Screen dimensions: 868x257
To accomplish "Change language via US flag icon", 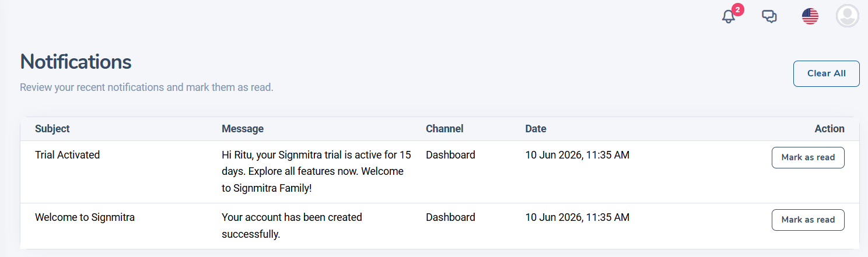I will (810, 16).
